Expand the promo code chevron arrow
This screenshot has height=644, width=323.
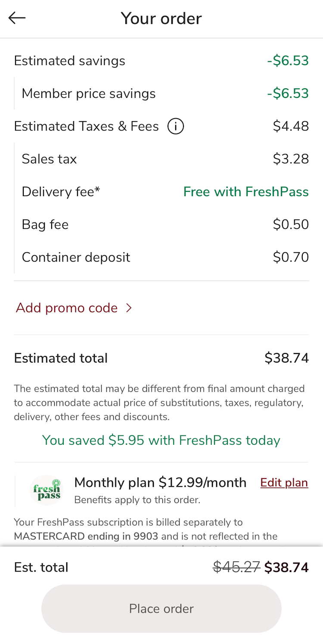[x=128, y=308]
